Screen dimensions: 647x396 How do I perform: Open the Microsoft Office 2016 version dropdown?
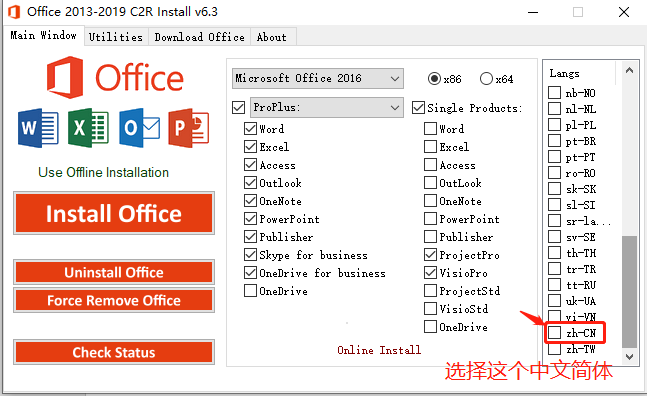click(318, 78)
